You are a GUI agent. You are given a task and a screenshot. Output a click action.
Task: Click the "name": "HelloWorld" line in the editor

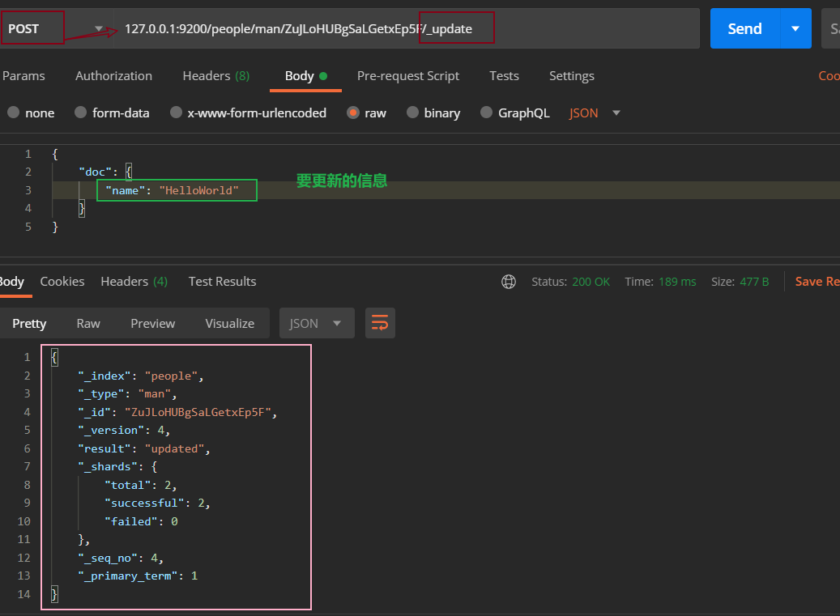[x=172, y=190]
